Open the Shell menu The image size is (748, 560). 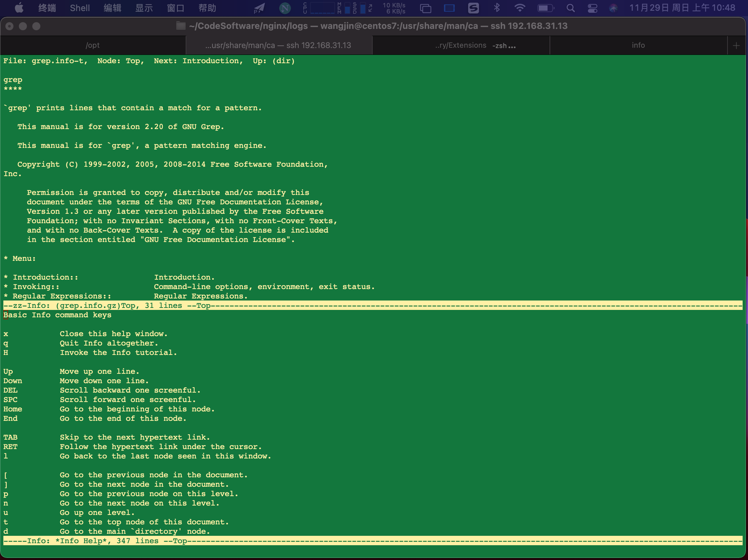pos(80,8)
